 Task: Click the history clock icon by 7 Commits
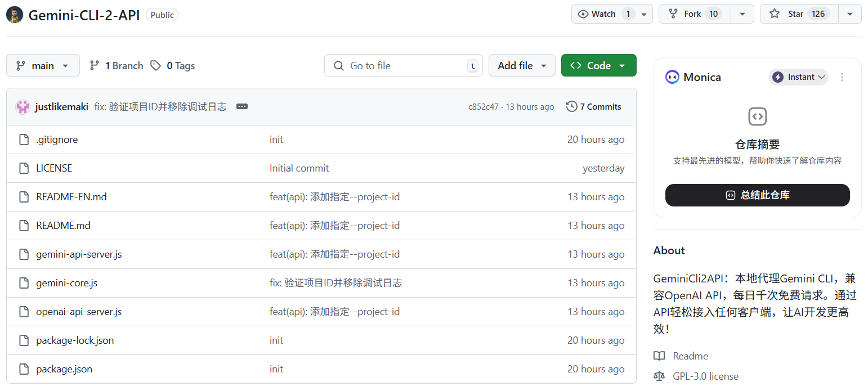tap(572, 106)
